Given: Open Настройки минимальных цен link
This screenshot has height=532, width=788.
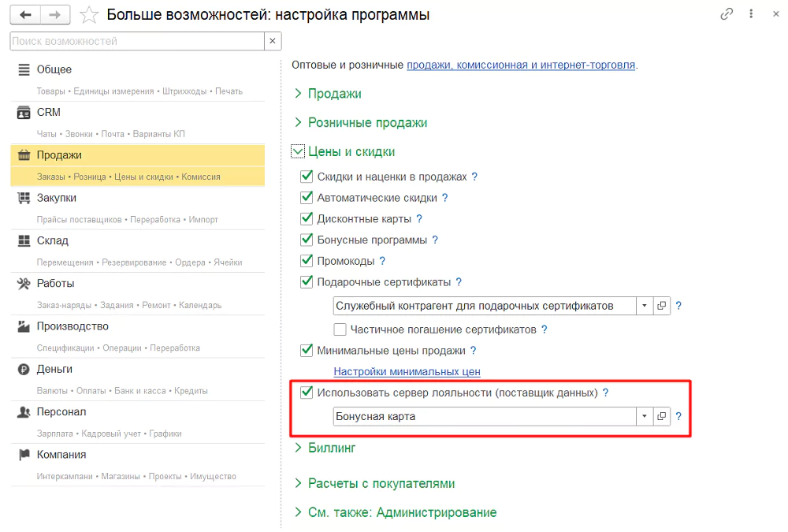Looking at the screenshot, I should point(407,371).
